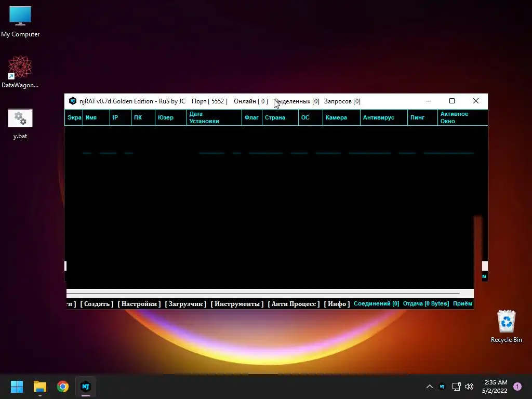Open the clock showing 2:35 AM
The width and height of the screenshot is (532, 399).
point(495,387)
